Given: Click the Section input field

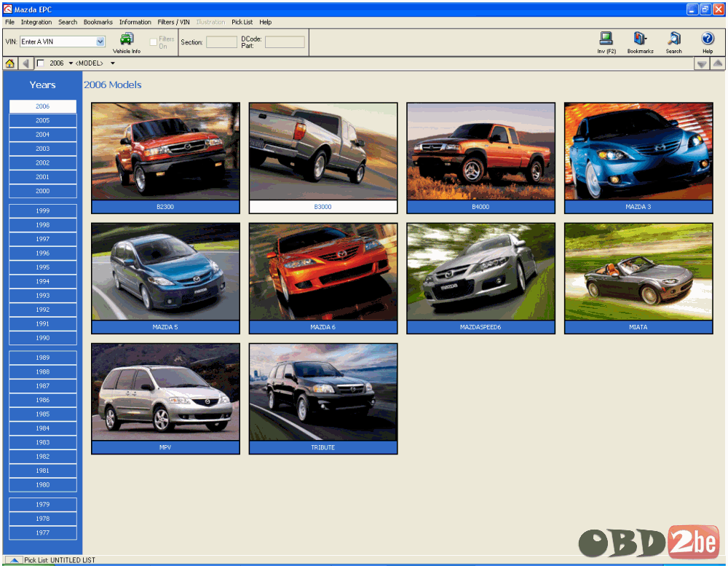Looking at the screenshot, I should 221,42.
